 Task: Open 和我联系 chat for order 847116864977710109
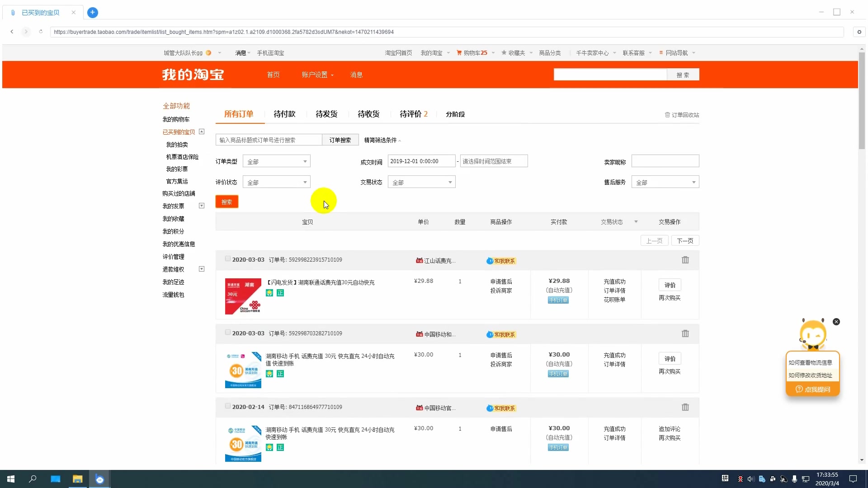[501, 408]
